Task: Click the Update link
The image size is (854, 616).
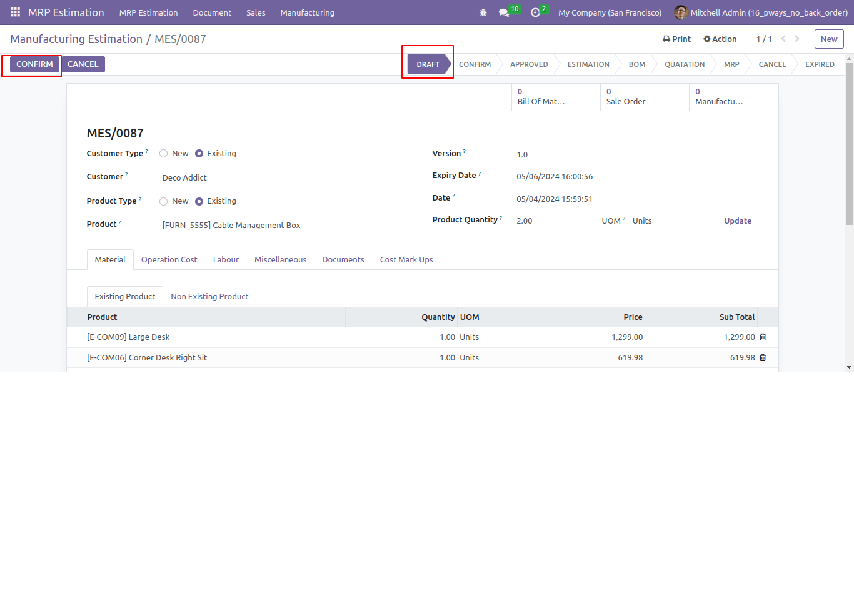Action: 738,221
